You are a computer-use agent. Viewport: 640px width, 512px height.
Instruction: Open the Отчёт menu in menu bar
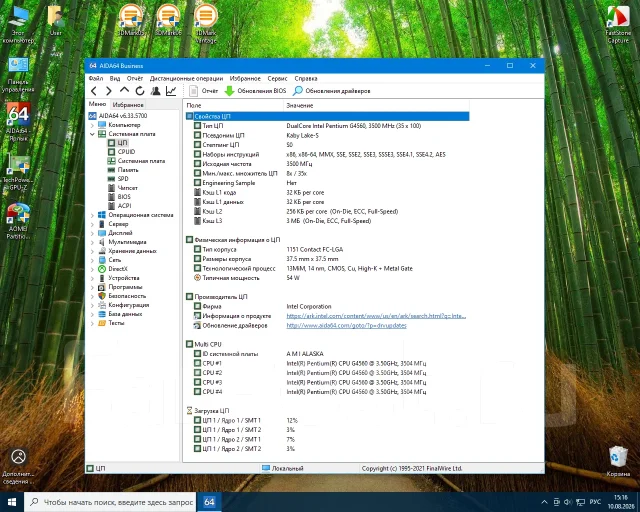click(135, 78)
